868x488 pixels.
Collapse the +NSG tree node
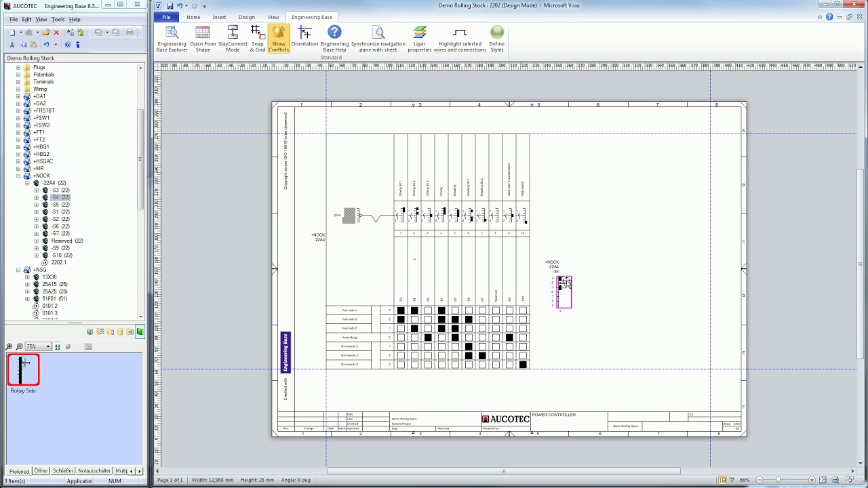18,270
